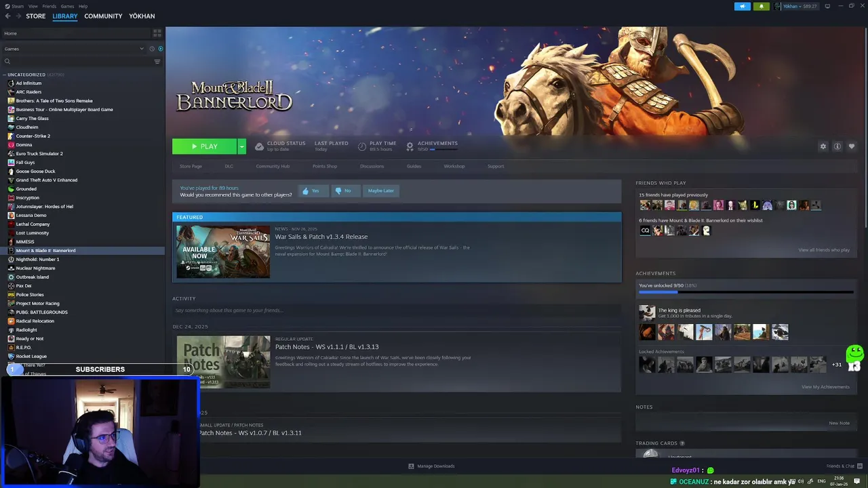Click the achievements progress bar in sidebar

click(746, 293)
